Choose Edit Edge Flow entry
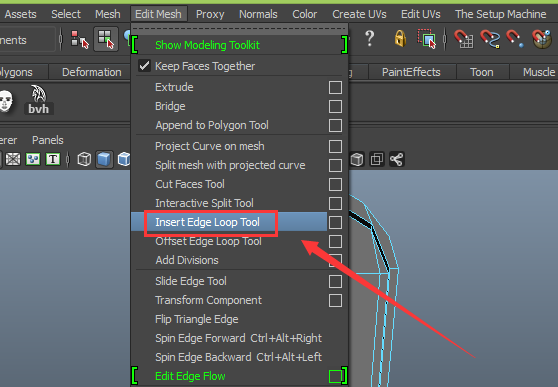558x387 pixels. pyautogui.click(x=190, y=376)
